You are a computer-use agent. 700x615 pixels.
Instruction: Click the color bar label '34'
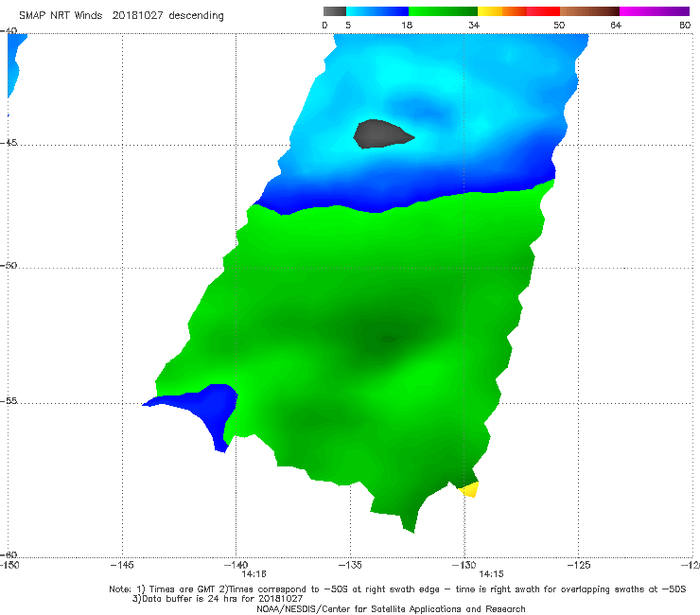pos(474,25)
